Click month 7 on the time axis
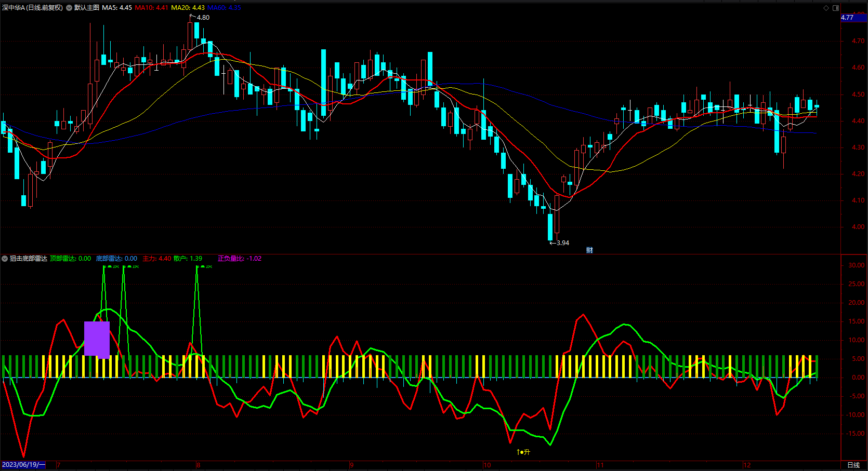 [x=58, y=465]
